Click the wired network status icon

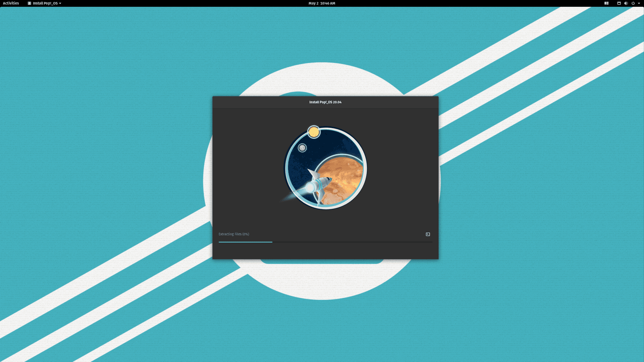(x=619, y=3)
